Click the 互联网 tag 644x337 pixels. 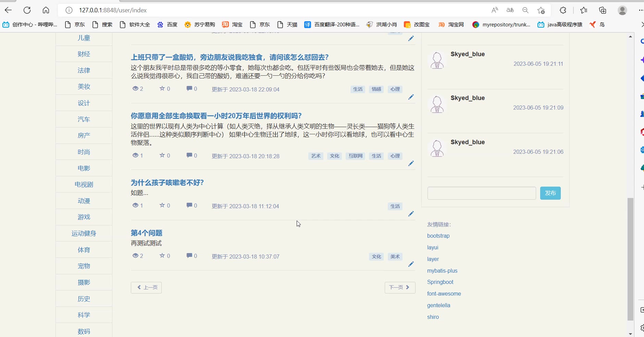pos(356,156)
